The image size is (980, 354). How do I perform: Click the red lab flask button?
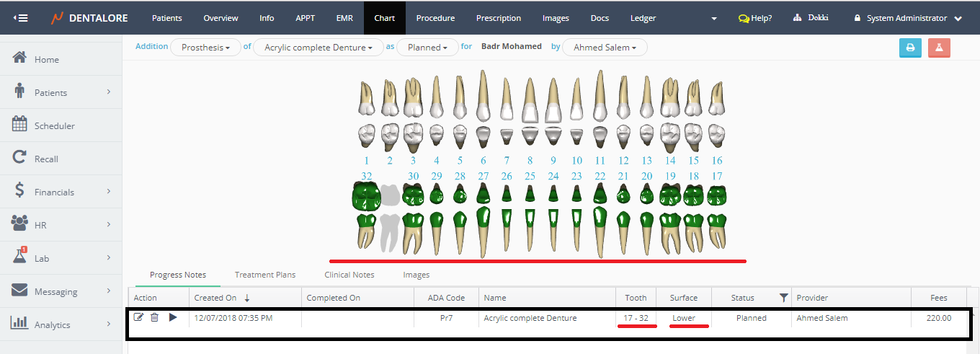(x=939, y=48)
